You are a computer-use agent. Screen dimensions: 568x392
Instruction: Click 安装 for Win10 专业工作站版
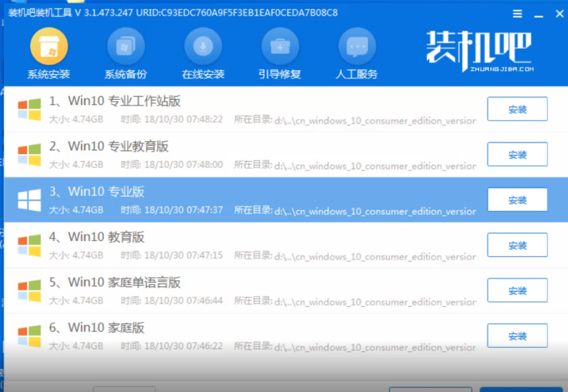(517, 109)
